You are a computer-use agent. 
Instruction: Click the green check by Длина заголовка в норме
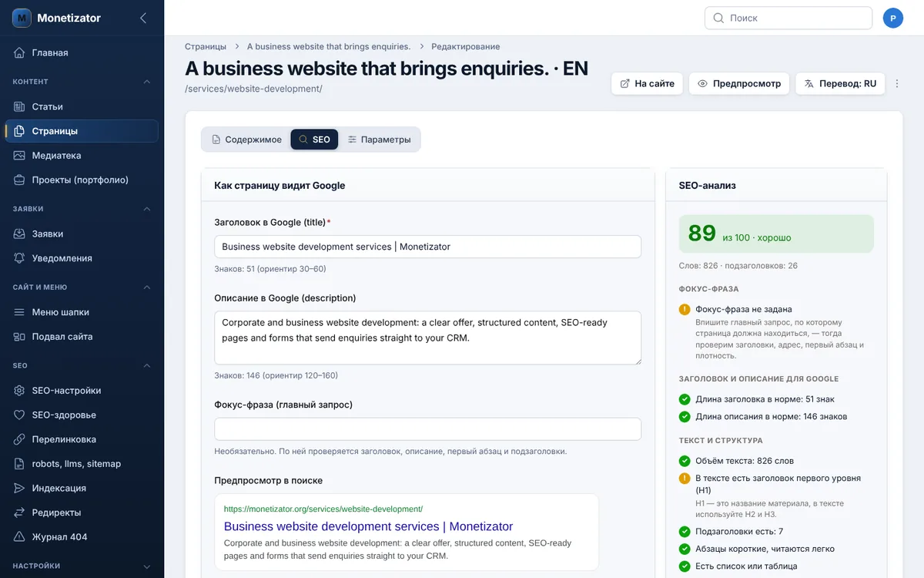pos(685,399)
